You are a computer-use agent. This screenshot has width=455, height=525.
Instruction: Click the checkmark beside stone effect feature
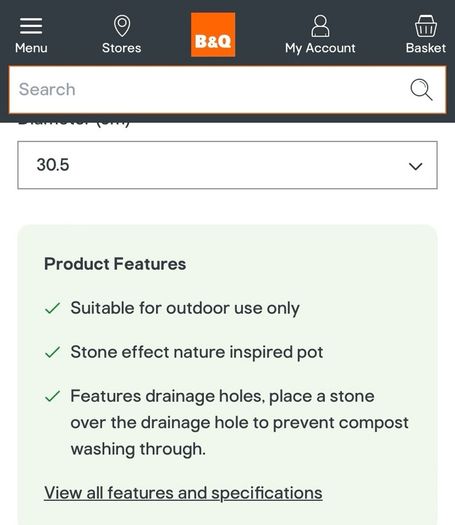(52, 352)
